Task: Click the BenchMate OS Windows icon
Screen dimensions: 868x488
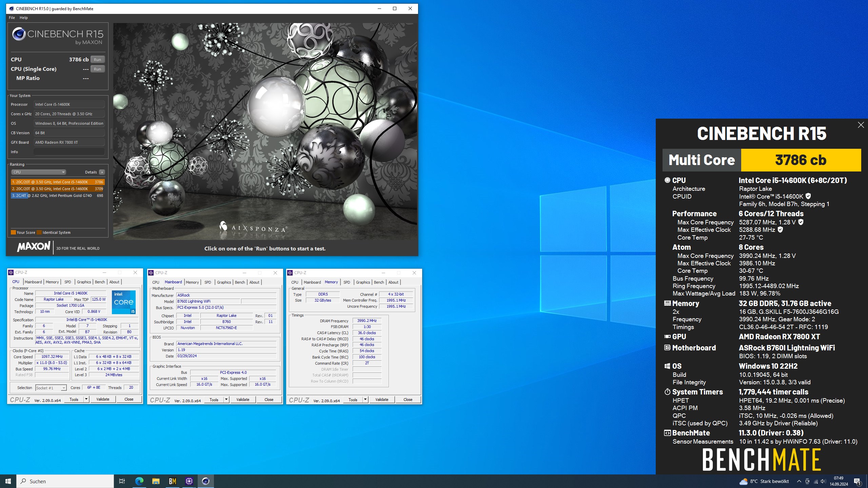Action: (x=667, y=366)
